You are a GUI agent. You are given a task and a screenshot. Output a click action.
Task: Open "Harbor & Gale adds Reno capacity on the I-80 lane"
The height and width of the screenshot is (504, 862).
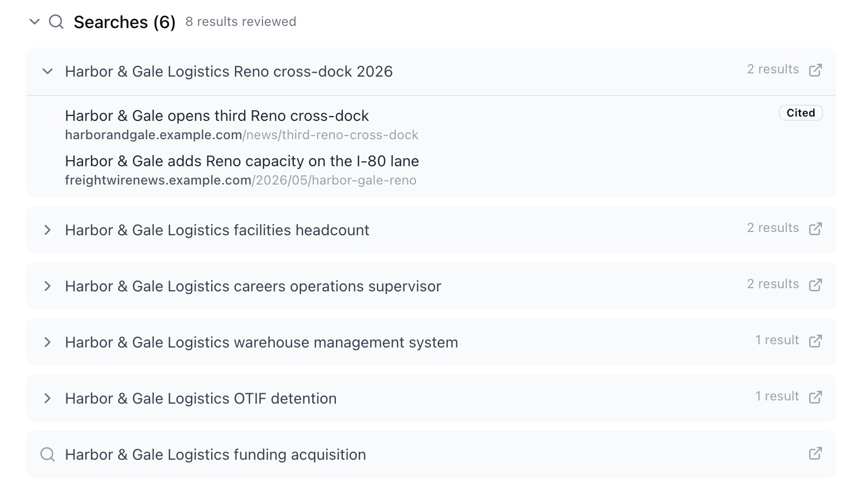point(242,161)
